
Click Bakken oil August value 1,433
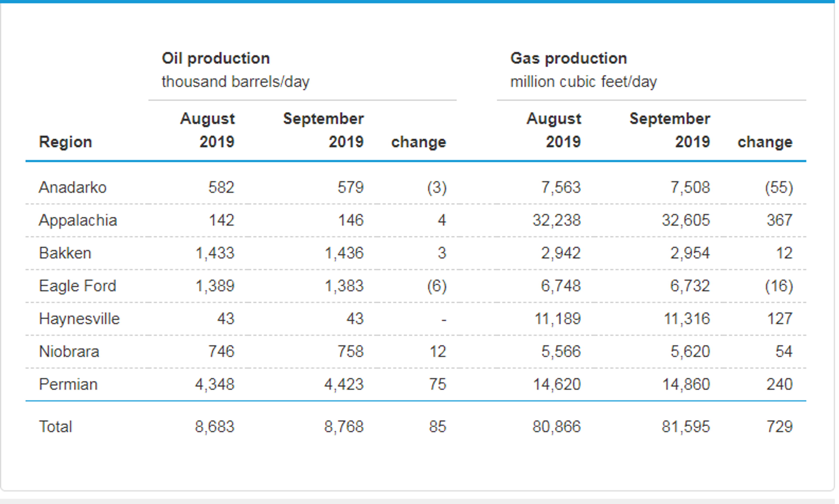click(x=215, y=253)
